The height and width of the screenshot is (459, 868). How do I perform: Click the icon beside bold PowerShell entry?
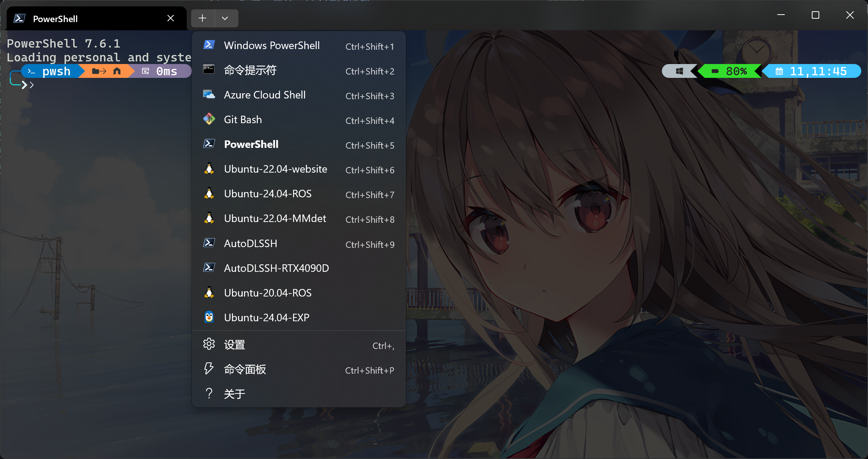coord(209,144)
